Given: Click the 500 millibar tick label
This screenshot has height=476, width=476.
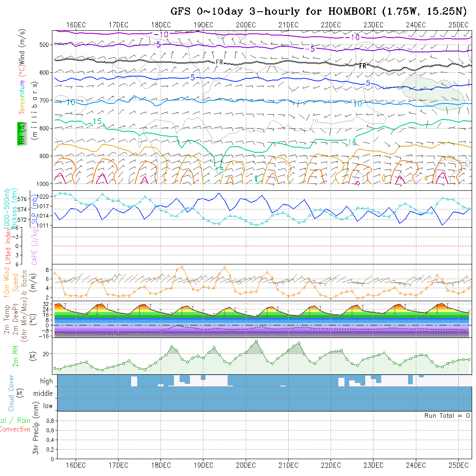Looking at the screenshot, I should click(45, 45).
